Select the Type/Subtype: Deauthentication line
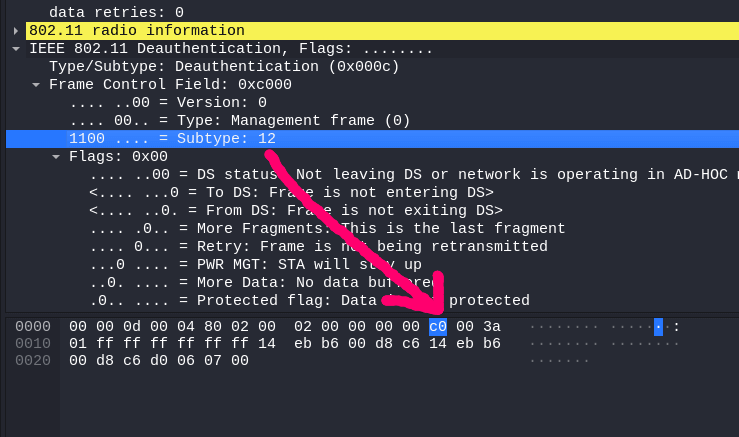Image resolution: width=739 pixels, height=437 pixels. point(223,66)
